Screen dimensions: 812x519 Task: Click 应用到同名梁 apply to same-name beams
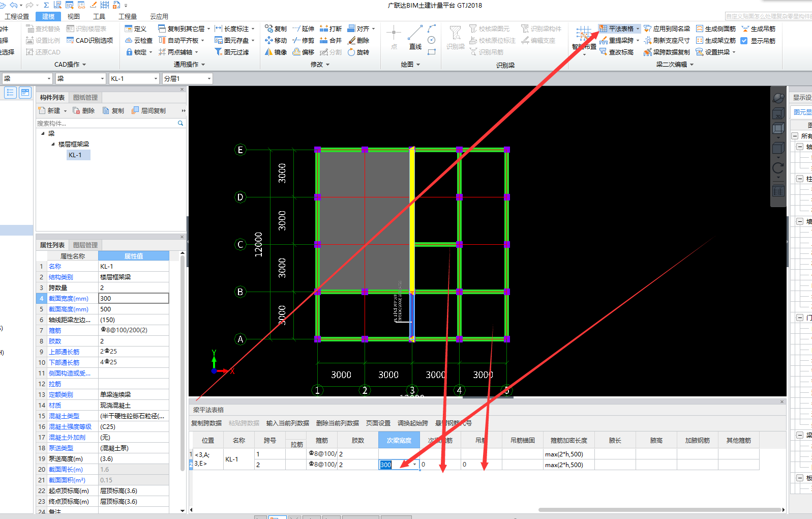coord(667,28)
